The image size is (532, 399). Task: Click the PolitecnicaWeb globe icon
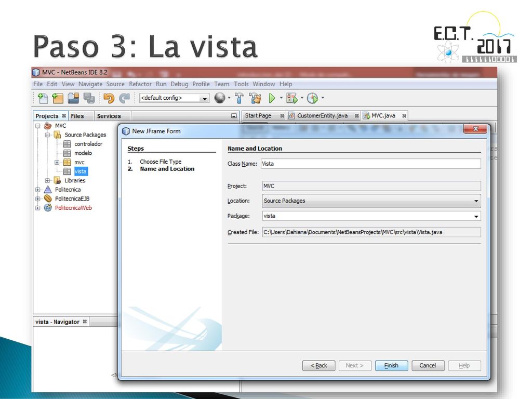48,208
